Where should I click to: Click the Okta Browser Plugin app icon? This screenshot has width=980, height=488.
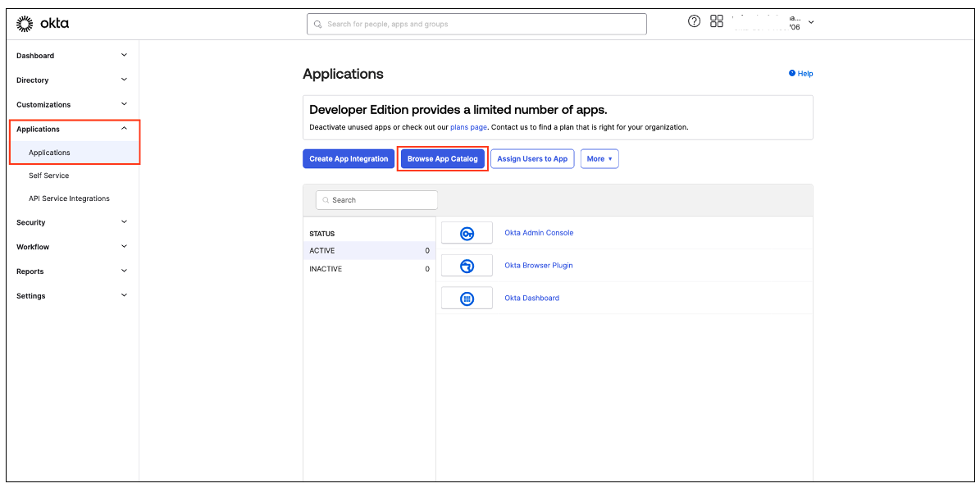point(467,266)
